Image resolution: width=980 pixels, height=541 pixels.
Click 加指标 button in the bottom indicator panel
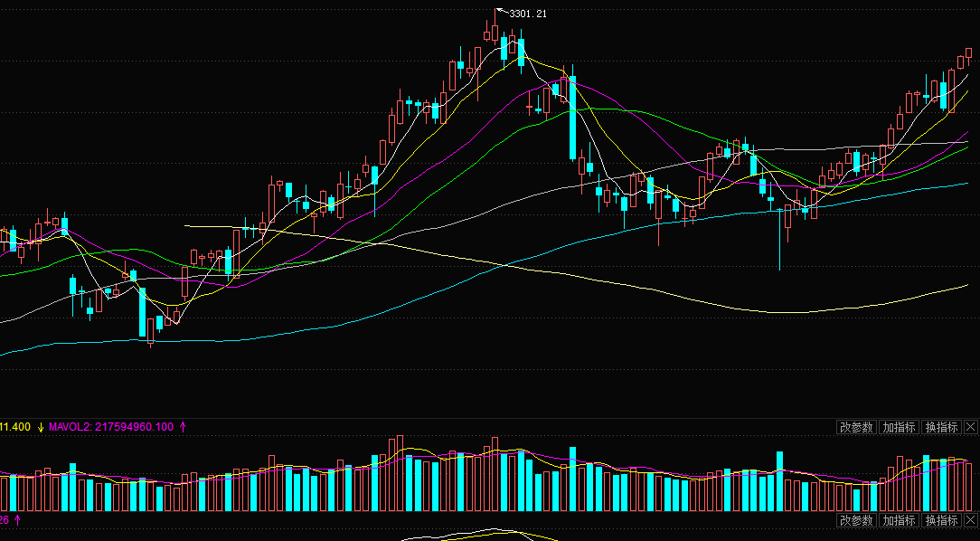pos(899,520)
